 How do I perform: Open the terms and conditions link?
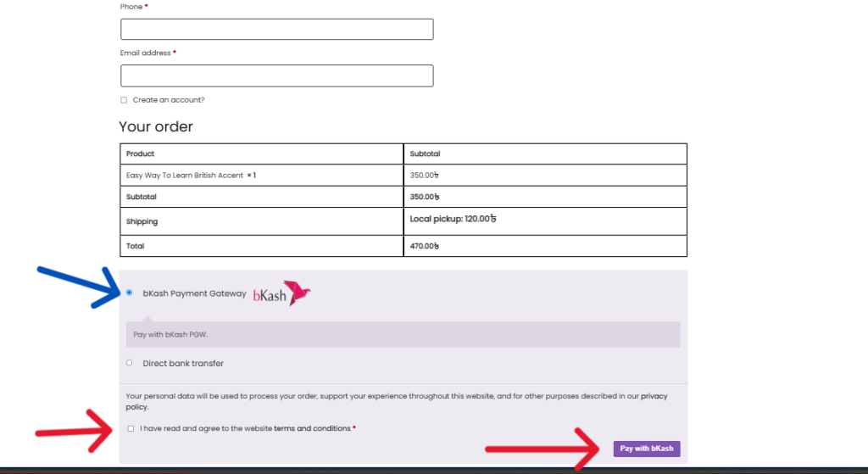pyautogui.click(x=312, y=428)
